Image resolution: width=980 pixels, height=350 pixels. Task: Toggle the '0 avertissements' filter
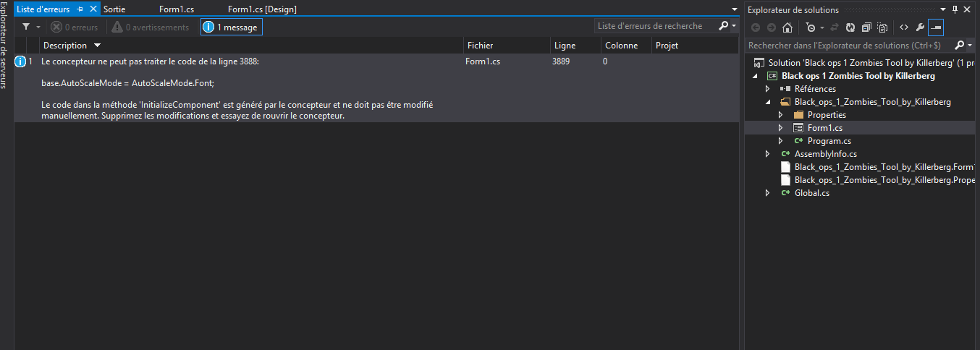coord(150,27)
